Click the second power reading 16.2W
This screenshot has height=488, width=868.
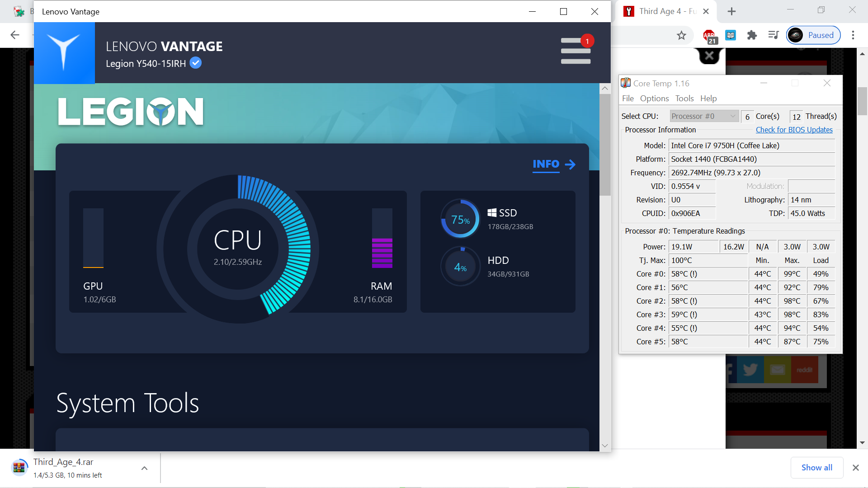733,247
